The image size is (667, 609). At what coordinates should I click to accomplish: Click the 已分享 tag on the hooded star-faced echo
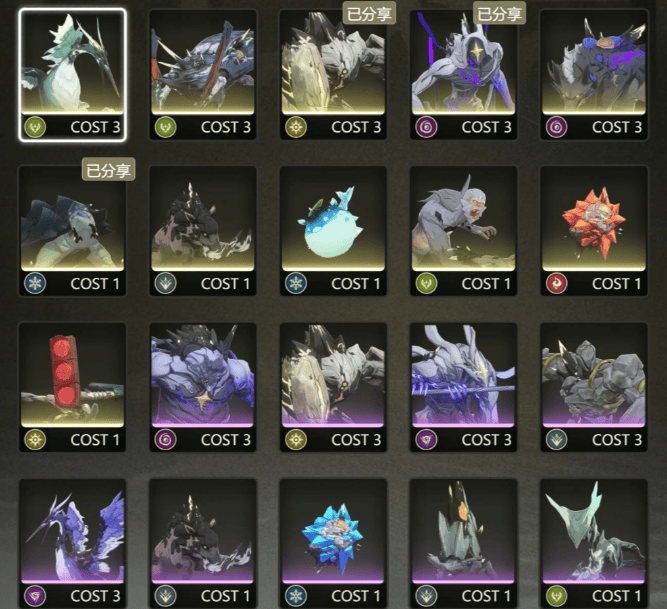point(499,14)
